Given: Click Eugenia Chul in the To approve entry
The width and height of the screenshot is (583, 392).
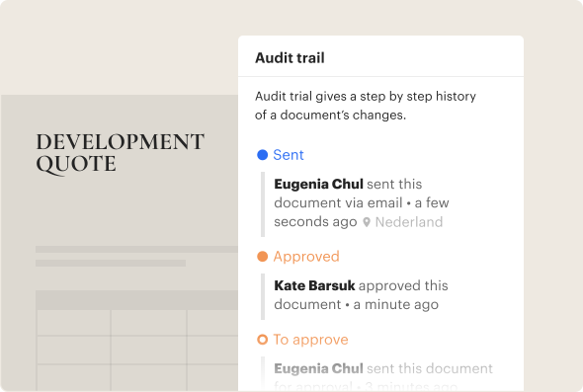Looking at the screenshot, I should [318, 368].
